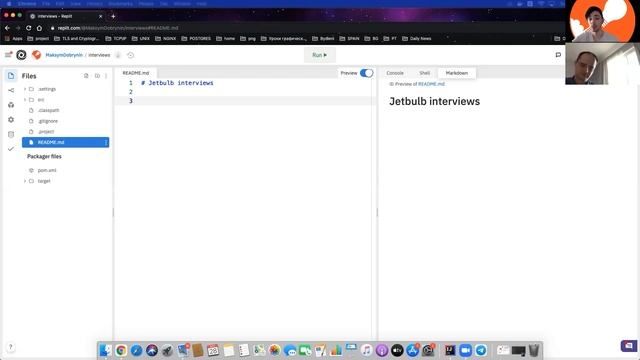This screenshot has height=360, width=640.
Task: Select README.md in the file tree
Action: [66, 142]
